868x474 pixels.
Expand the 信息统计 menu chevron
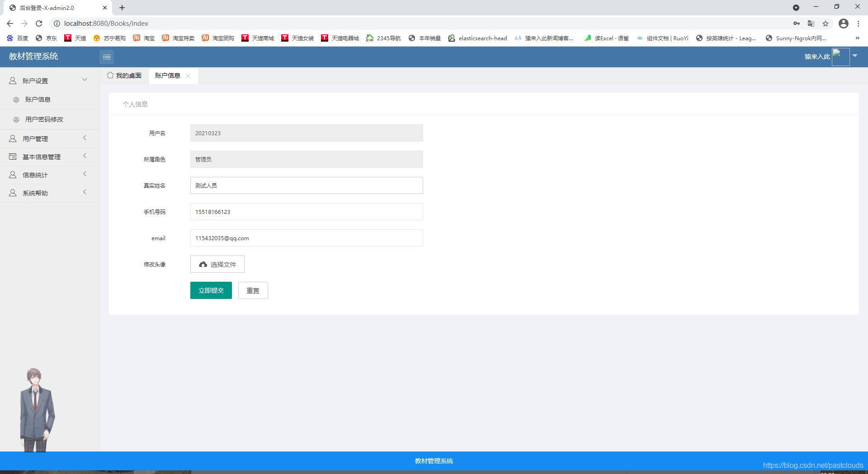(85, 174)
